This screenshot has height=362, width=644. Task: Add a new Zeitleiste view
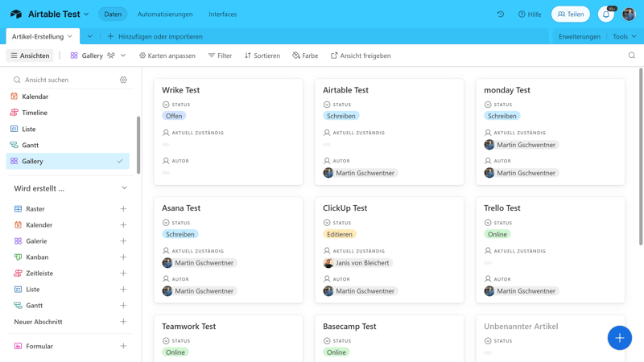pos(123,274)
